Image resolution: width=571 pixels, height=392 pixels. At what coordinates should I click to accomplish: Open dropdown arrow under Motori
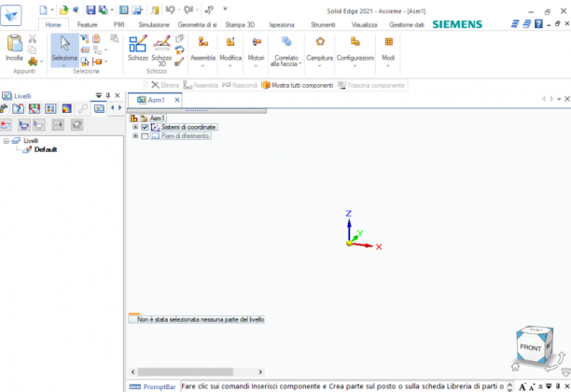pos(256,66)
